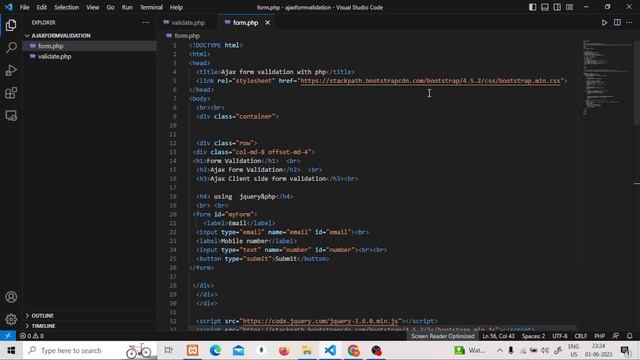Change language mode PHP
The height and width of the screenshot is (360, 640).
[600, 336]
